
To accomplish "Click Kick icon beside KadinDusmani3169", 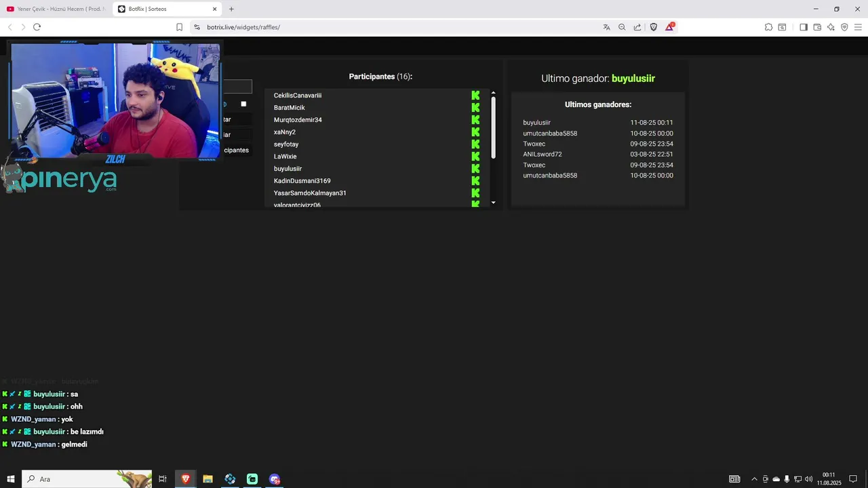I will (475, 181).
